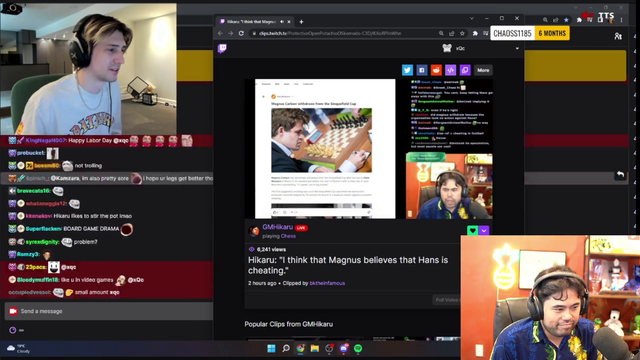The image size is (640, 360).
Task: Open the GMHikaru channel link
Action: [x=278, y=227]
